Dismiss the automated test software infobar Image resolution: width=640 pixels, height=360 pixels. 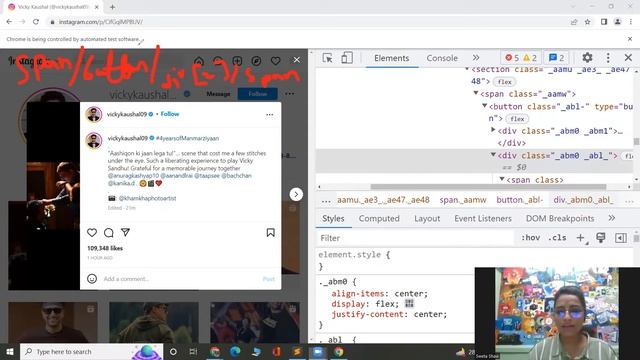630,39
